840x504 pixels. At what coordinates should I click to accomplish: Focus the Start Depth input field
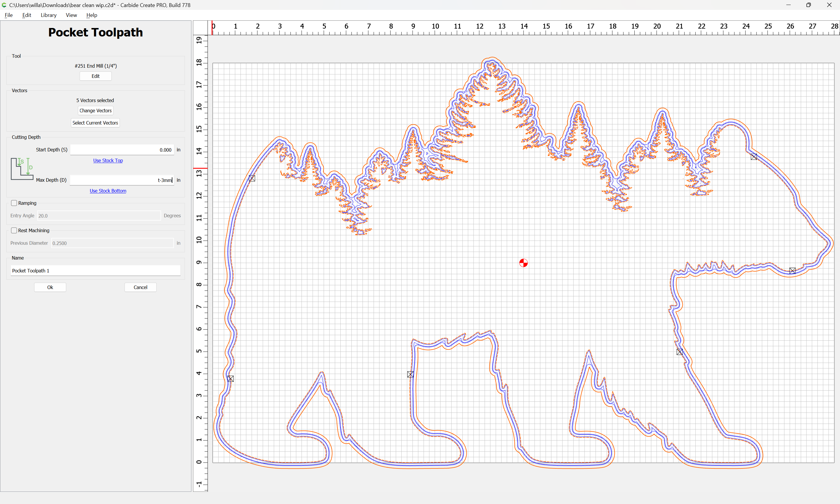[122, 150]
